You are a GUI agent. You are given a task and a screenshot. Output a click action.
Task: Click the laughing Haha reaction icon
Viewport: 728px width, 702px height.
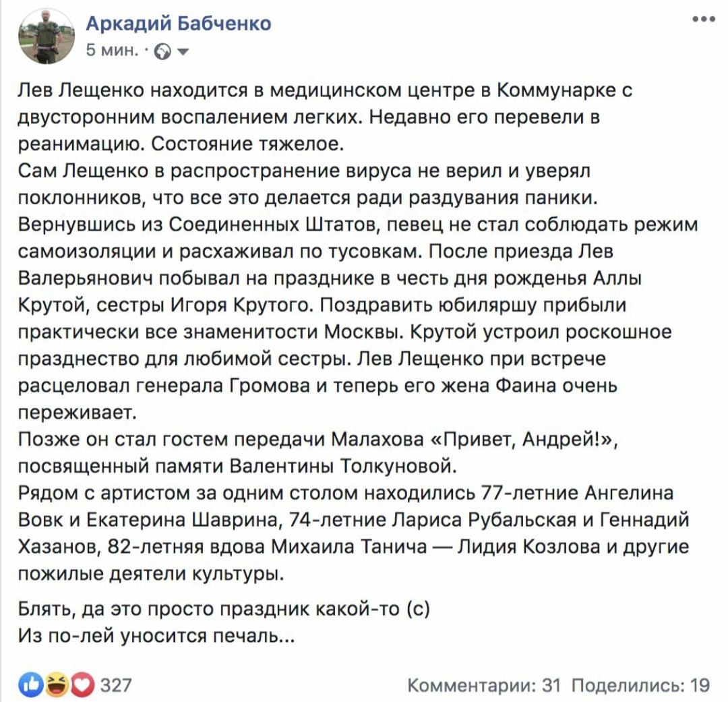pyautogui.click(x=57, y=684)
